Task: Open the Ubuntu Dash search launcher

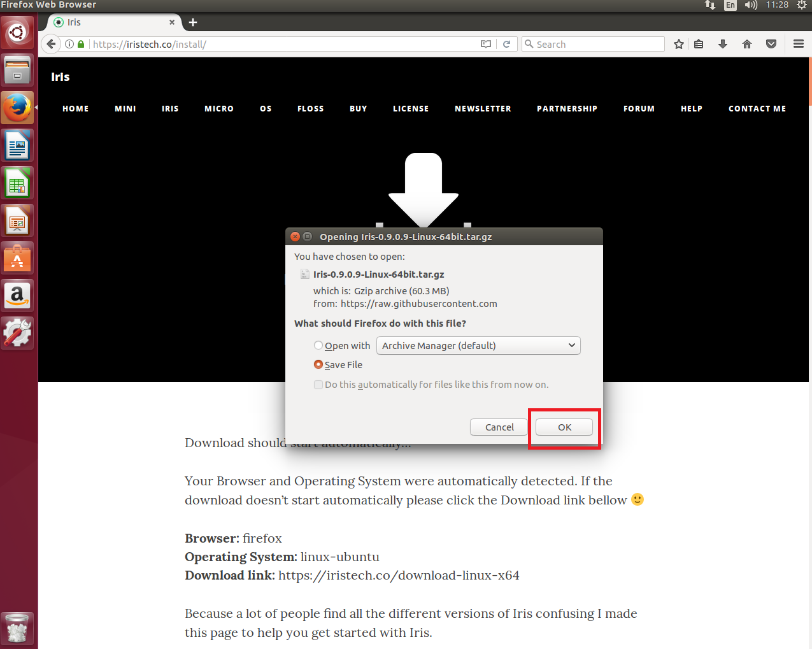Action: click(x=17, y=32)
